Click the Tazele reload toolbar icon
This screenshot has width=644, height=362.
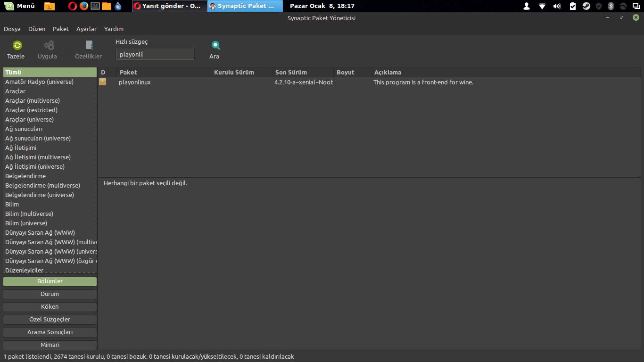tap(17, 45)
